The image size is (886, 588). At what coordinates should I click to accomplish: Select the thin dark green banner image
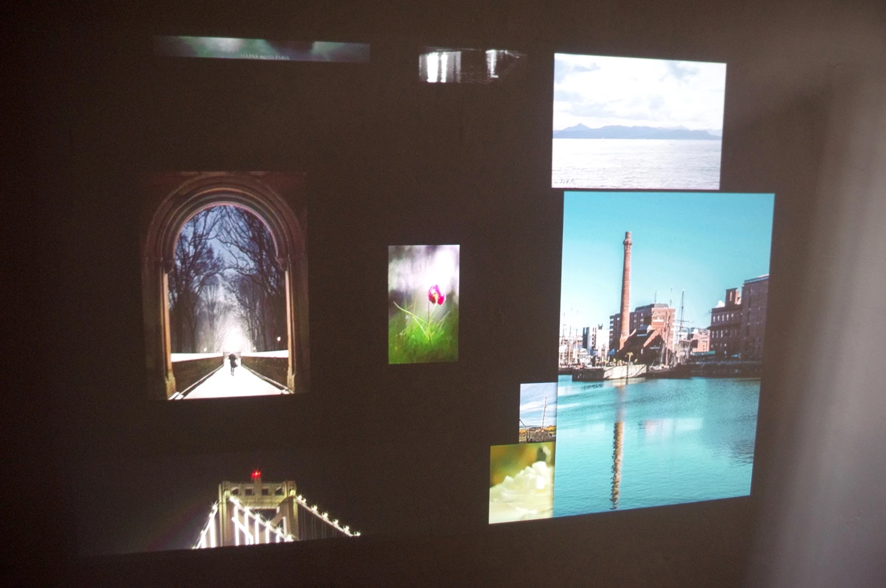[x=261, y=48]
